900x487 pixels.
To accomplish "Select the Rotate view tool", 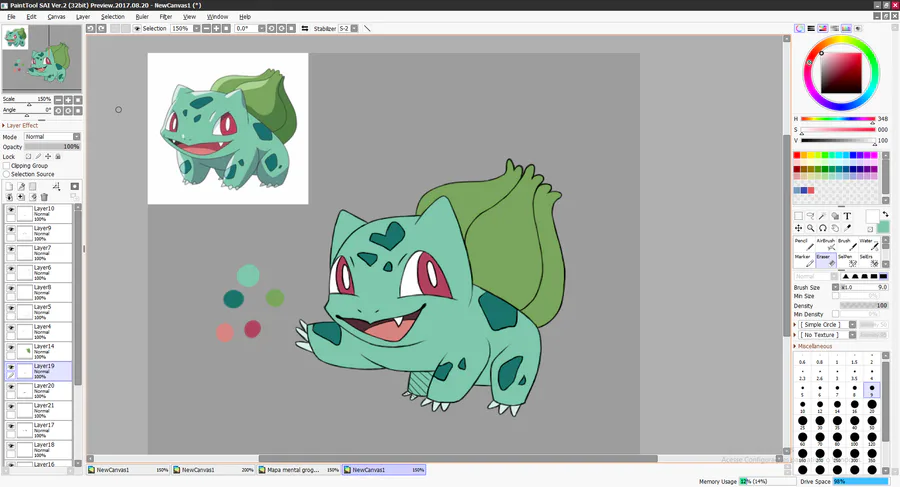I will click(x=823, y=228).
